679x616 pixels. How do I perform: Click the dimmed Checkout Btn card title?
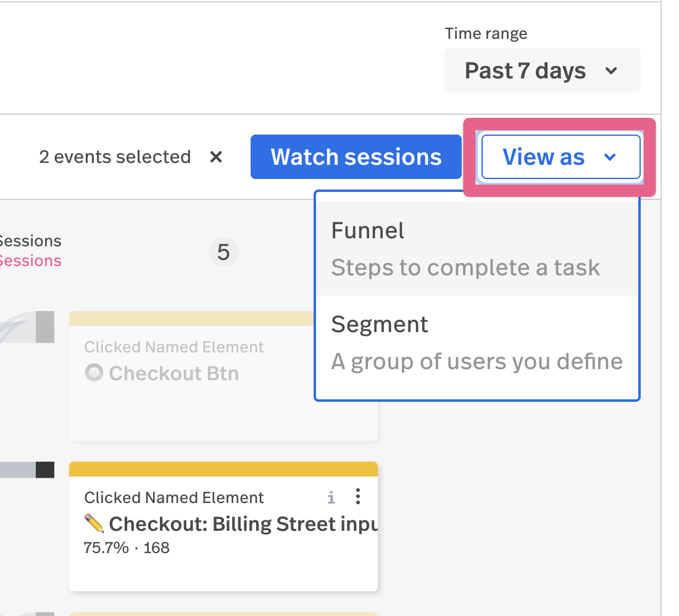click(x=173, y=373)
